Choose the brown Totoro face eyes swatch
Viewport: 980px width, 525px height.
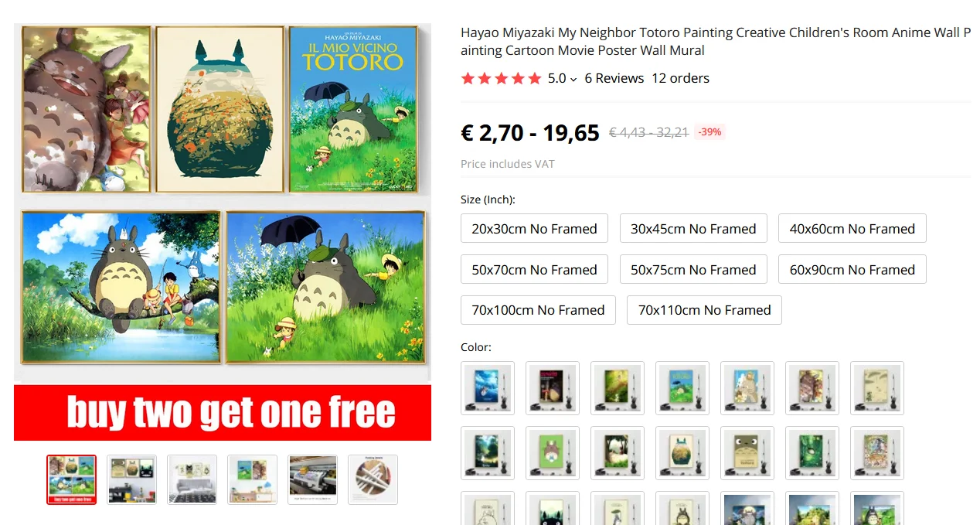(747, 453)
